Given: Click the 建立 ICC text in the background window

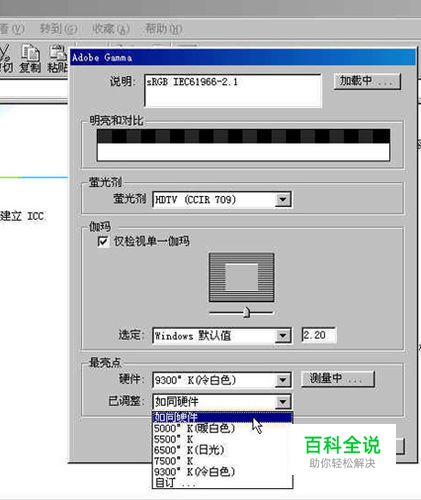Looking at the screenshot, I should pos(22,216).
